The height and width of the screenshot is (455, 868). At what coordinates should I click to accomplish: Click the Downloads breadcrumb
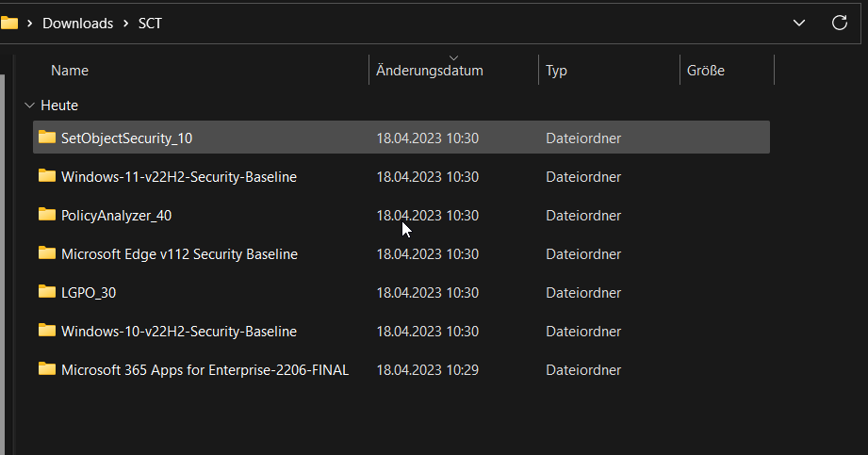click(x=77, y=24)
